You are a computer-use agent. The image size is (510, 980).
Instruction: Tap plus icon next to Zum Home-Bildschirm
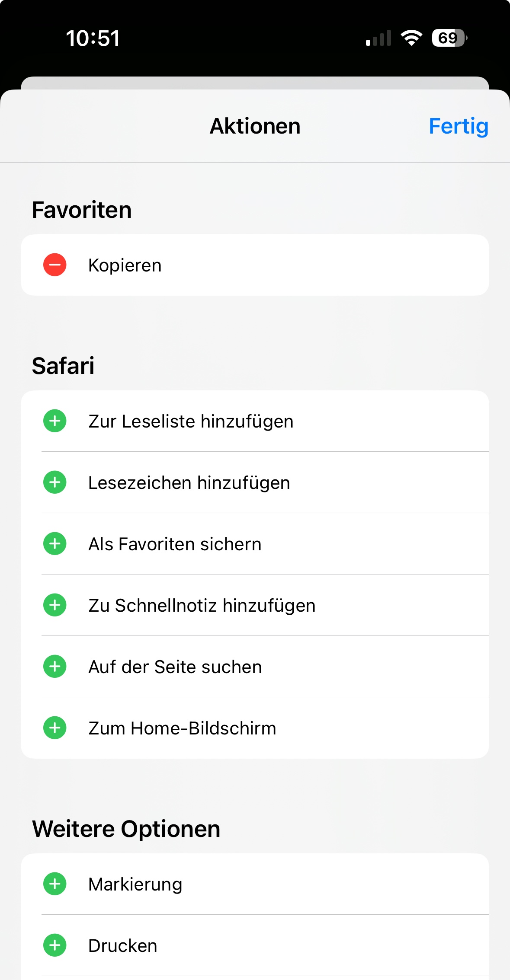pyautogui.click(x=55, y=728)
